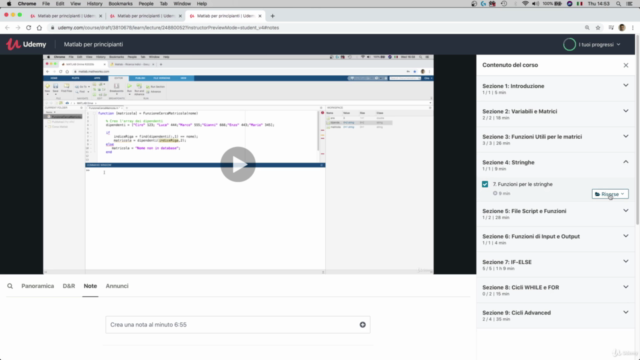Screen dimensions: 640x360
Task: Click the Matlab per principianti course title
Action: 93,44
